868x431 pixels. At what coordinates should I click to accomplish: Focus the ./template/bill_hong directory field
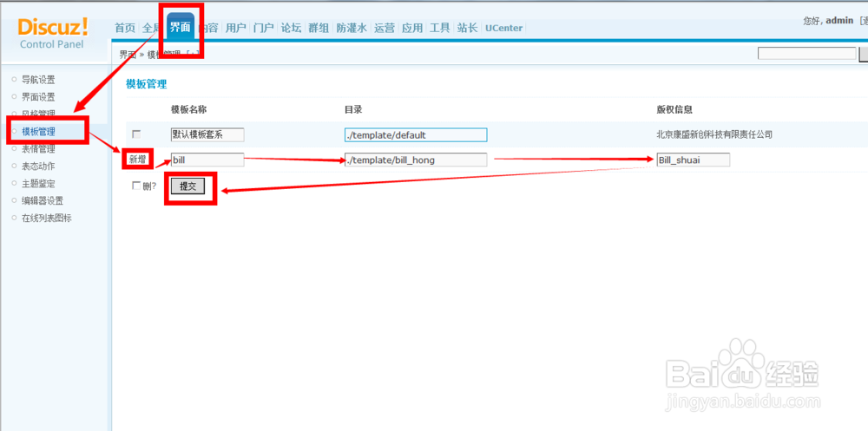[x=416, y=160]
